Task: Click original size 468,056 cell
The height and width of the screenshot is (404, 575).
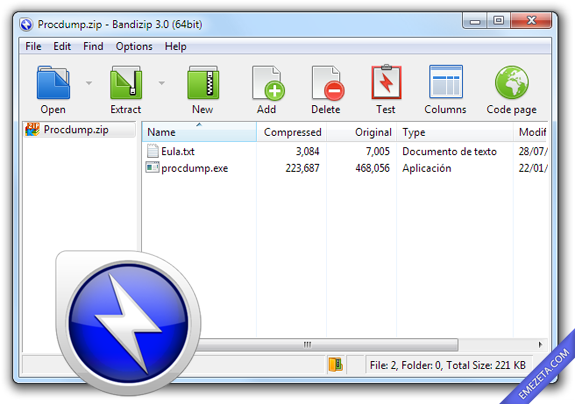Action: pyautogui.click(x=372, y=168)
